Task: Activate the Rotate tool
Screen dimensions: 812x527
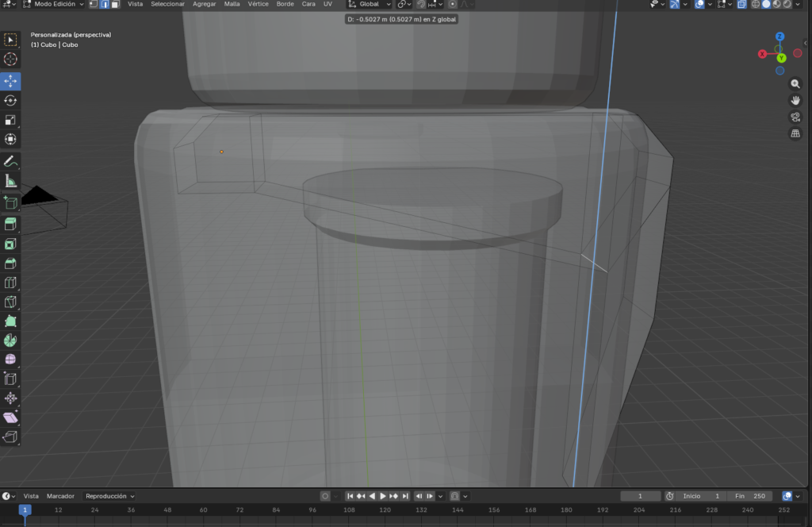Action: point(10,101)
